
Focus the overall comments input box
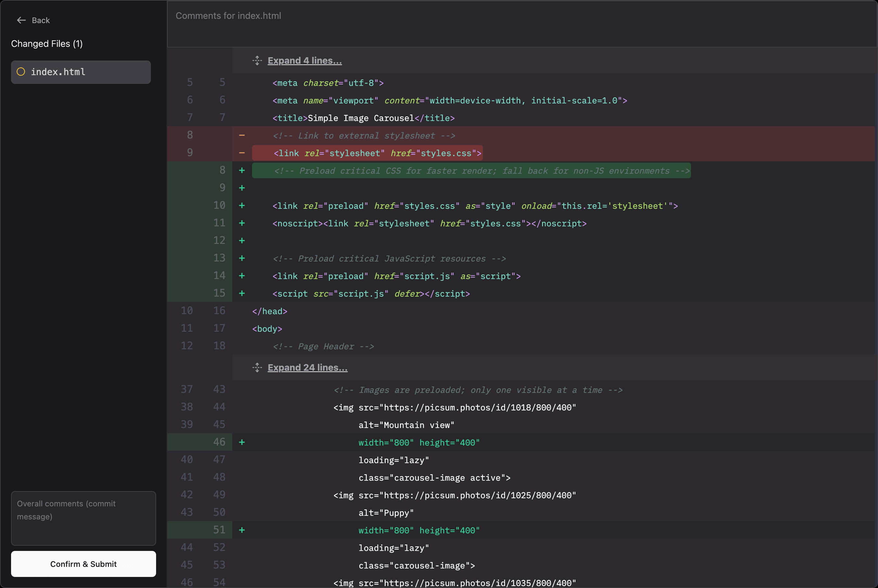point(83,518)
